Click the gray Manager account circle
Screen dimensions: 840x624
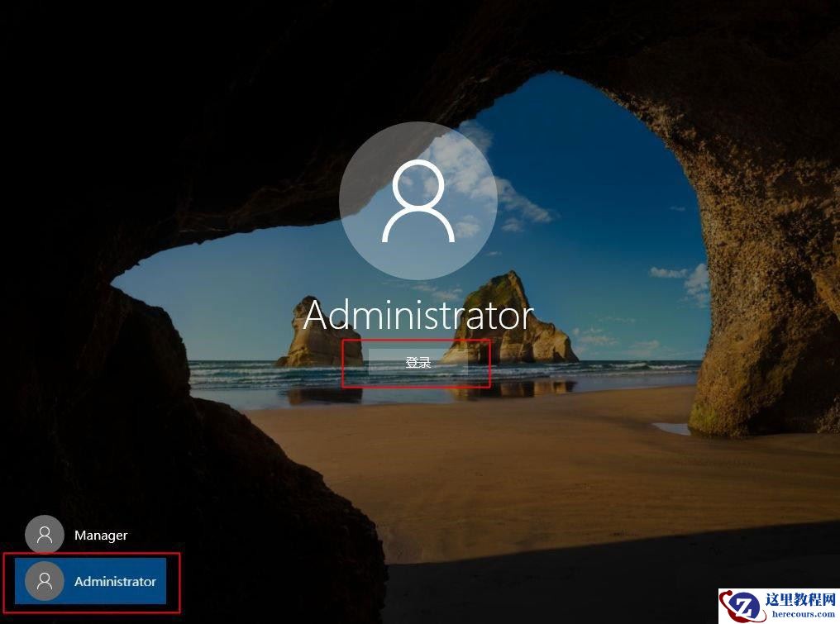click(x=45, y=535)
